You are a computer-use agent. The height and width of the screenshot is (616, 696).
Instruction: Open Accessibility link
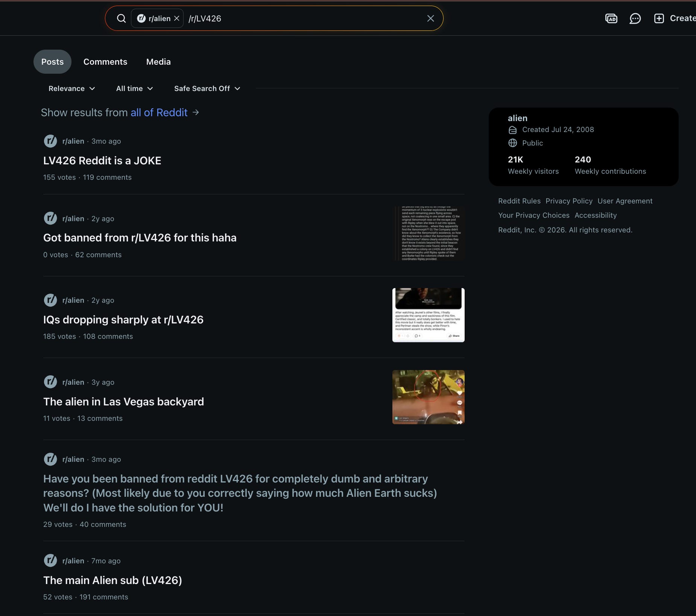click(596, 215)
